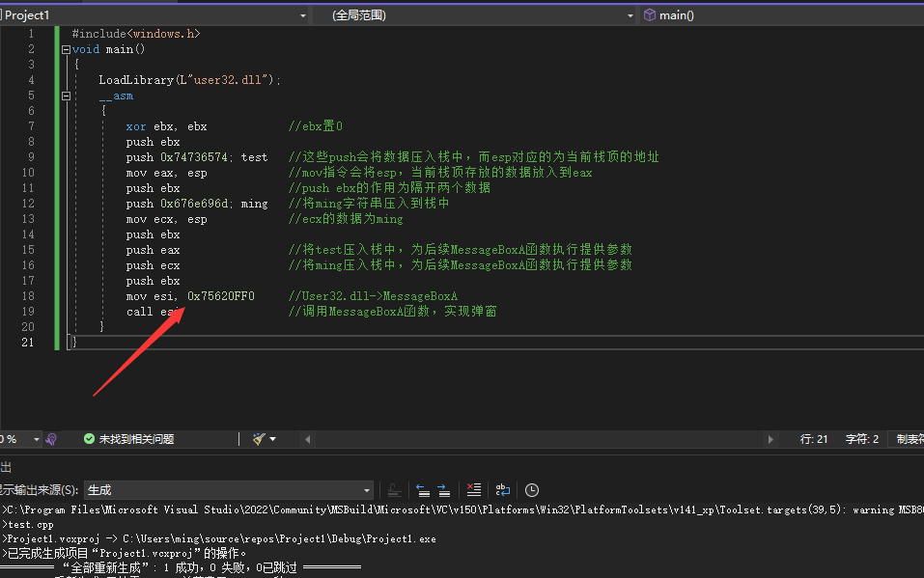Viewport: 924px width, 578px height.
Task: Open send feedback icon in status bar
Action: point(50,439)
